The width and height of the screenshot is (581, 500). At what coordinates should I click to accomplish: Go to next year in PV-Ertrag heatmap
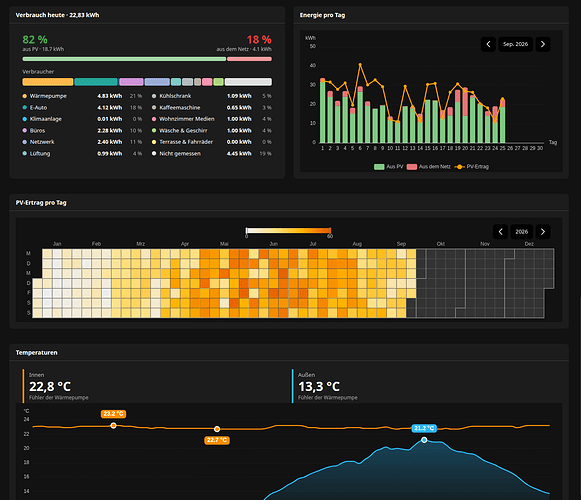[x=543, y=232]
